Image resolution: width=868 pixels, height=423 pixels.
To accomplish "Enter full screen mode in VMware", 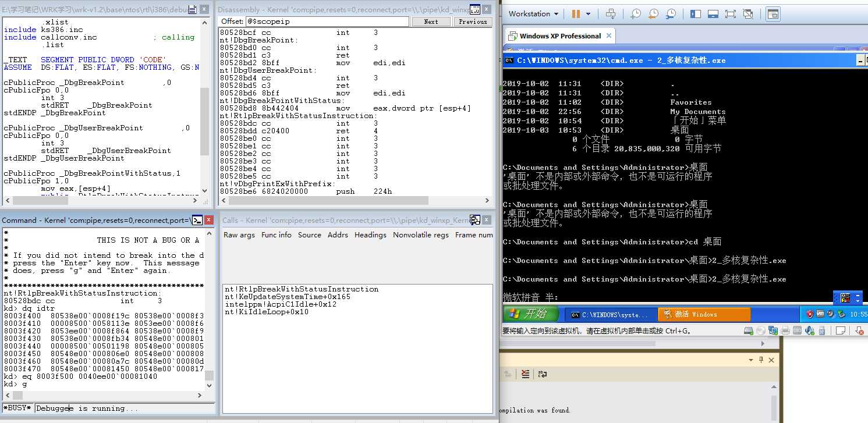I will [x=731, y=14].
